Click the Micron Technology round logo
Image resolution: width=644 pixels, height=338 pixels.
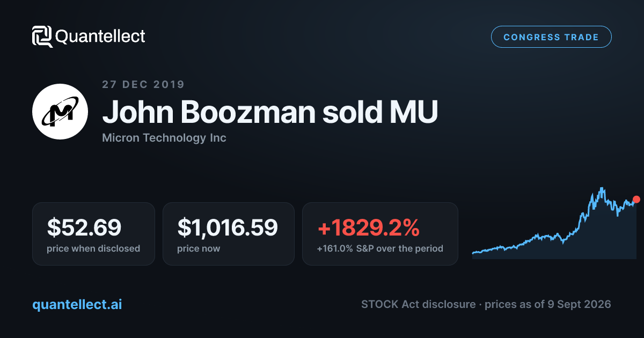pyautogui.click(x=60, y=112)
